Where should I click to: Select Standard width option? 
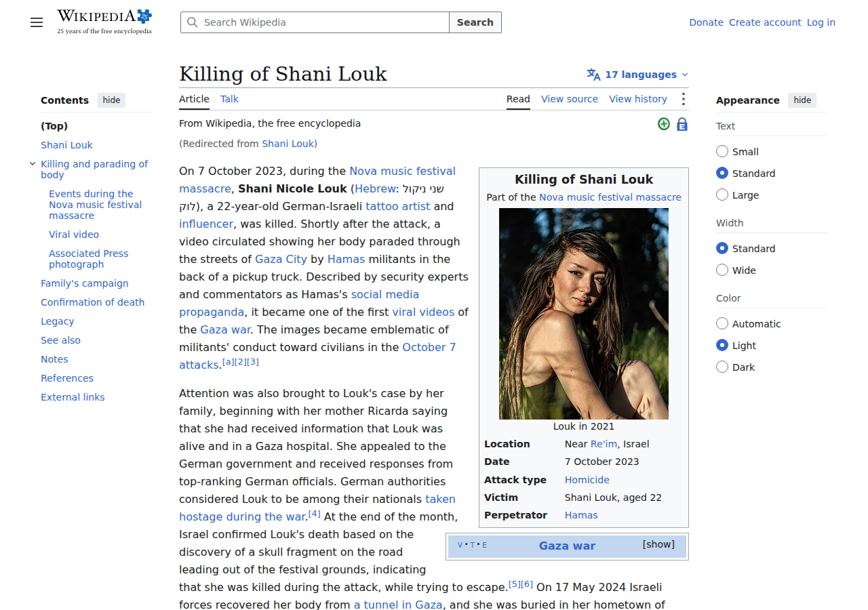(722, 248)
